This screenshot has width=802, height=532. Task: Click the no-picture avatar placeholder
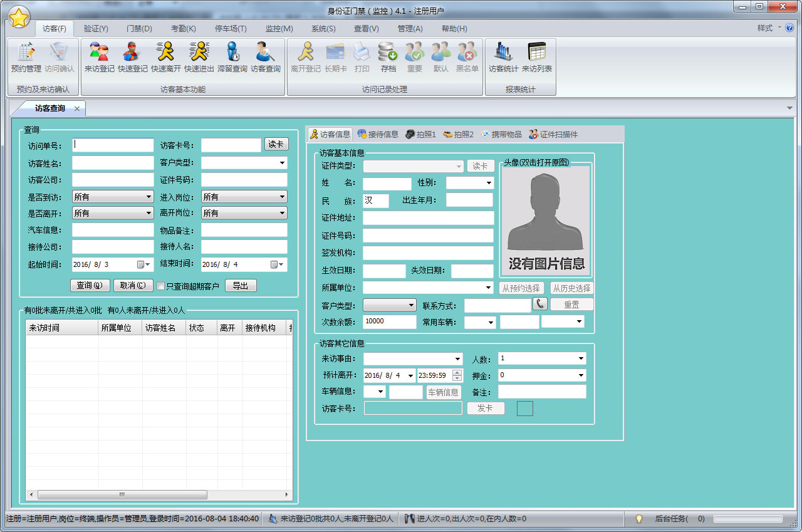(x=545, y=220)
